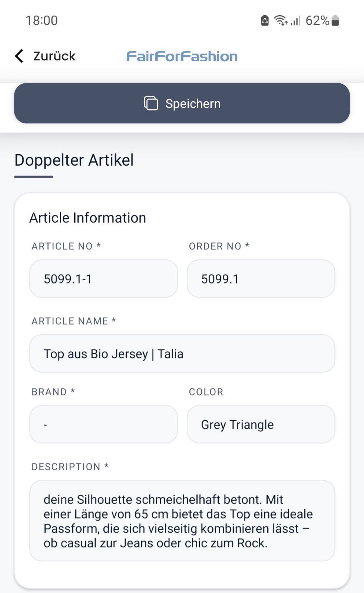Edit the Article Name field
This screenshot has width=364, height=593.
click(182, 354)
